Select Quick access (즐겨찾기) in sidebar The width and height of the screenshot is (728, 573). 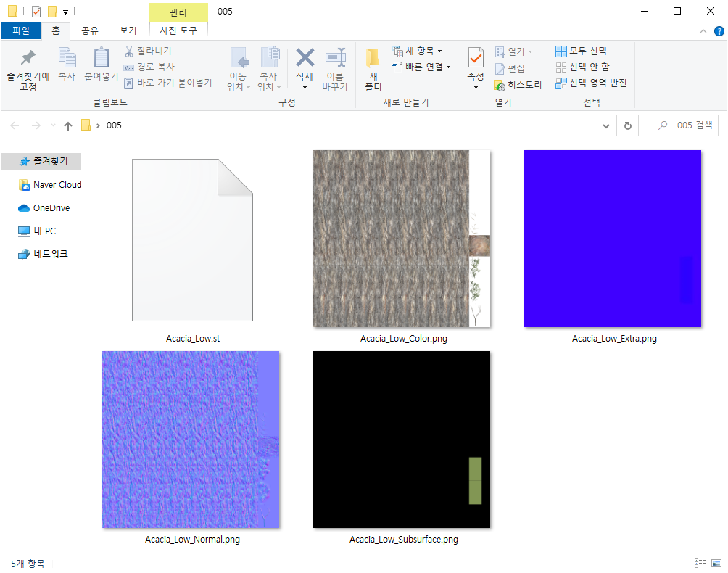tap(41, 162)
